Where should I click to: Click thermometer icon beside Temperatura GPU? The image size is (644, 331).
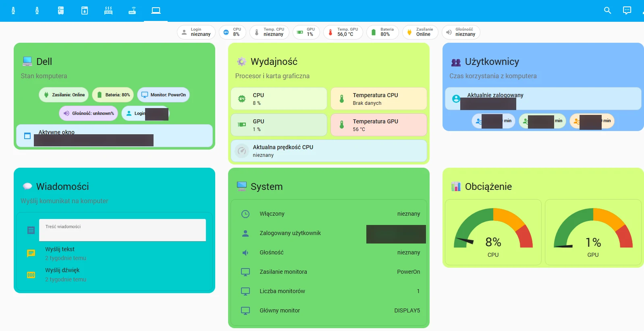[342, 125]
